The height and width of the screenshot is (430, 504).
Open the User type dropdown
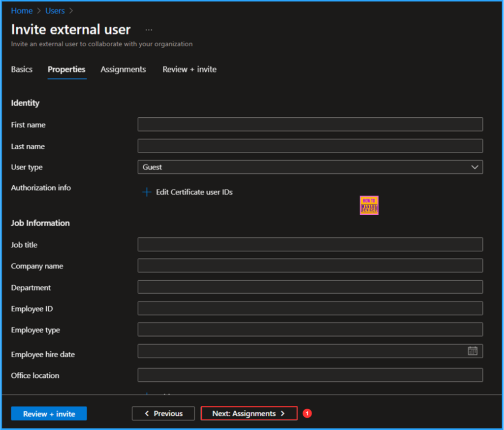point(310,167)
